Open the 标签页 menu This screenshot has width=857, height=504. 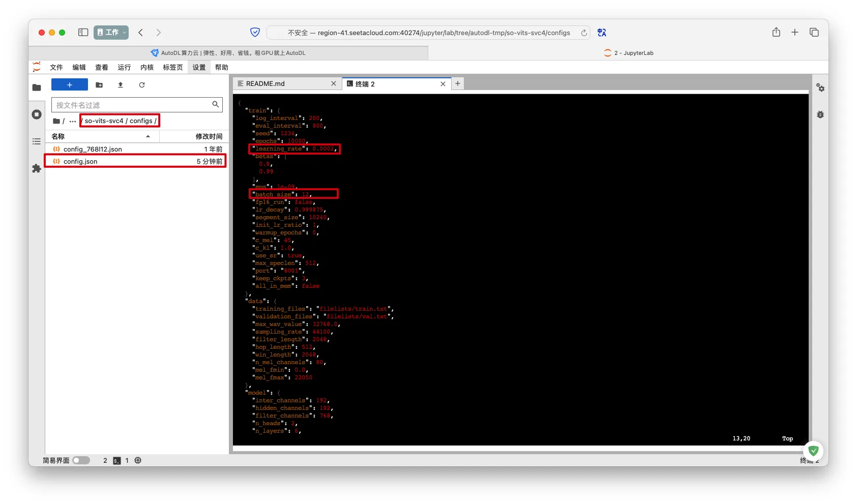tap(173, 67)
